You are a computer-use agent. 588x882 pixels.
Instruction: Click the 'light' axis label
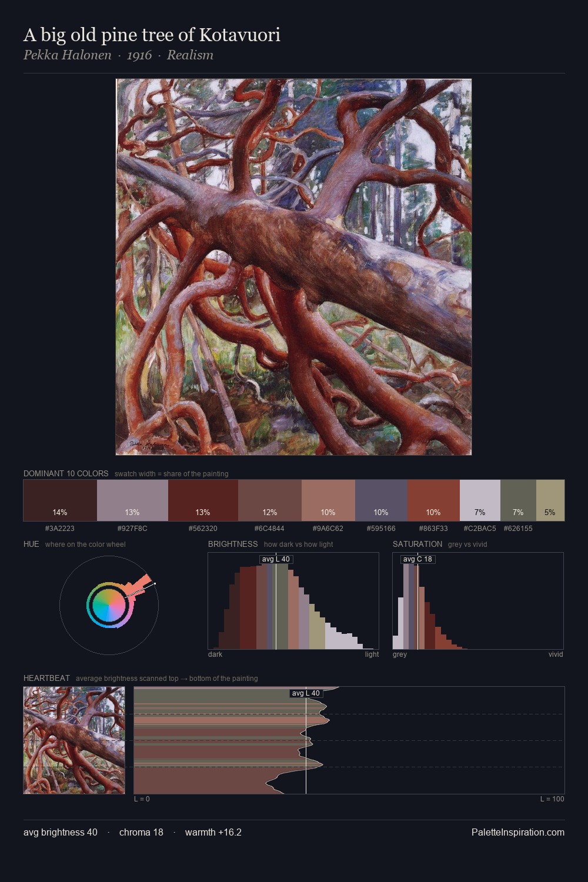372,654
